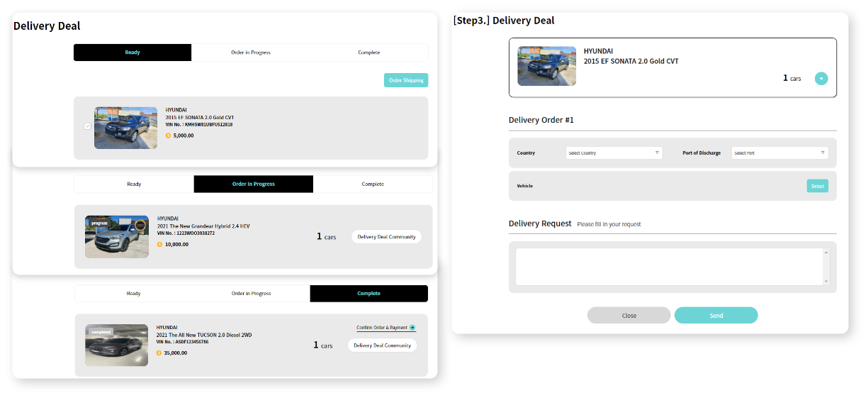Click the 'Delivery Order #1' heading
The height and width of the screenshot is (398, 868).
click(x=541, y=120)
